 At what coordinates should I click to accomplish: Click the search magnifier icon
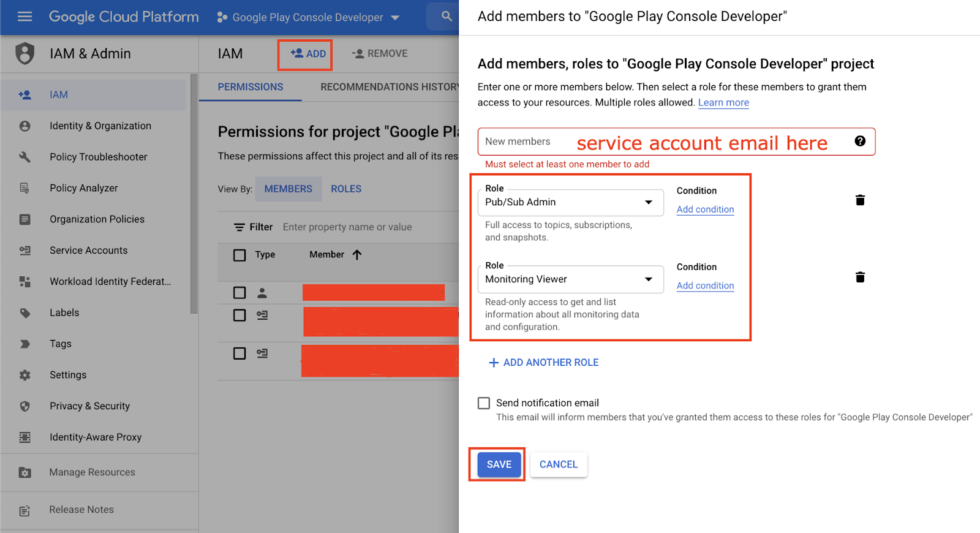coord(447,17)
